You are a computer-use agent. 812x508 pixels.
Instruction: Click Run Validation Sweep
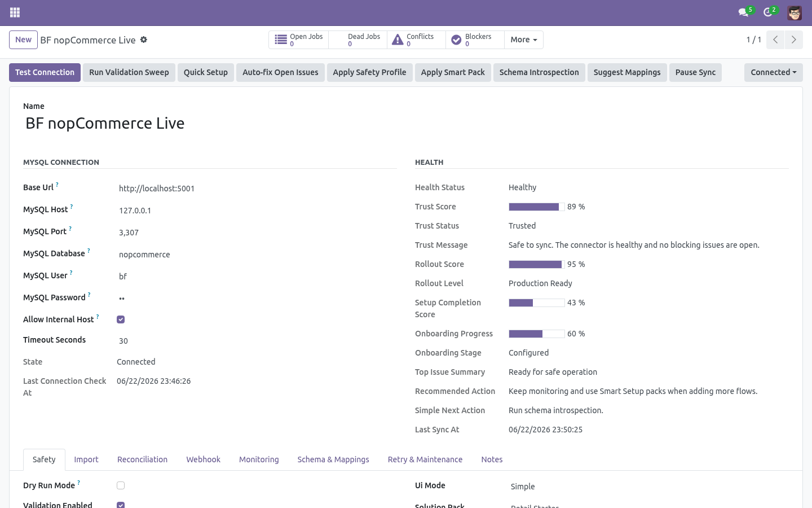pos(129,72)
